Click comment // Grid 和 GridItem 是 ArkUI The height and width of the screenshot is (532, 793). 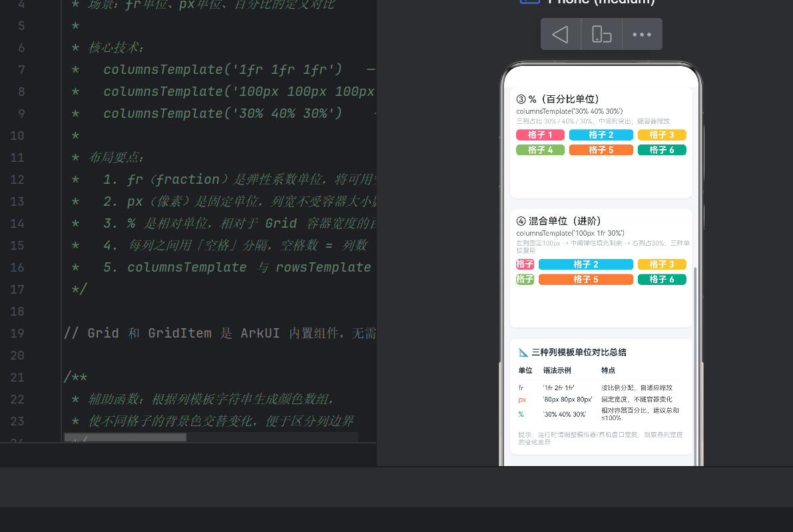[220, 334]
